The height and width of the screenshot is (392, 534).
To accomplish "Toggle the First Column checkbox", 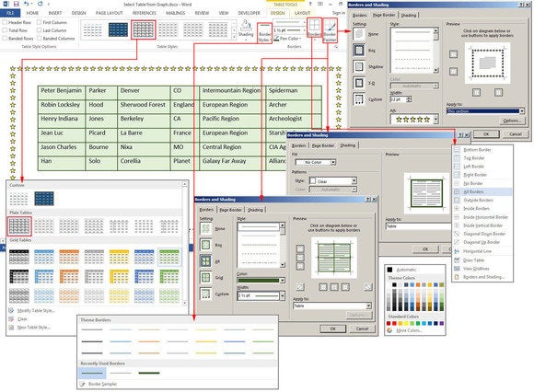I will tap(39, 22).
